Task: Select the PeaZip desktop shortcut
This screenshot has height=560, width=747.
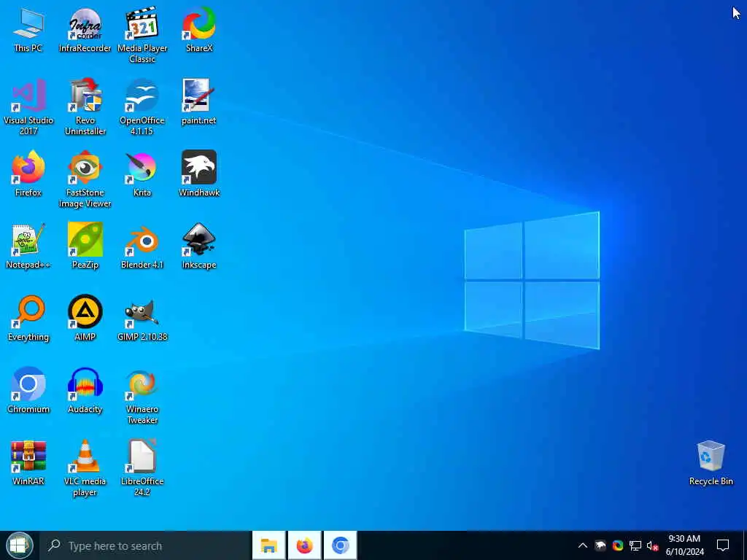Action: [85, 246]
